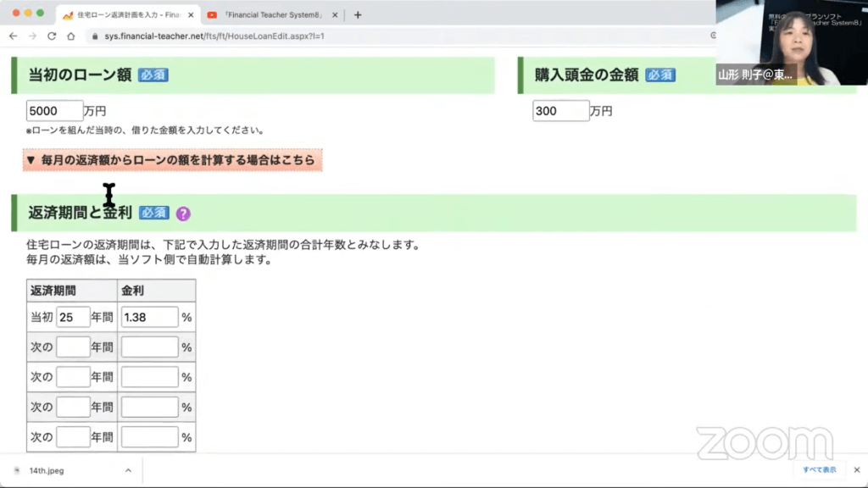Click the 当初のローン額 heading text
The width and height of the screenshot is (868, 488).
point(80,75)
